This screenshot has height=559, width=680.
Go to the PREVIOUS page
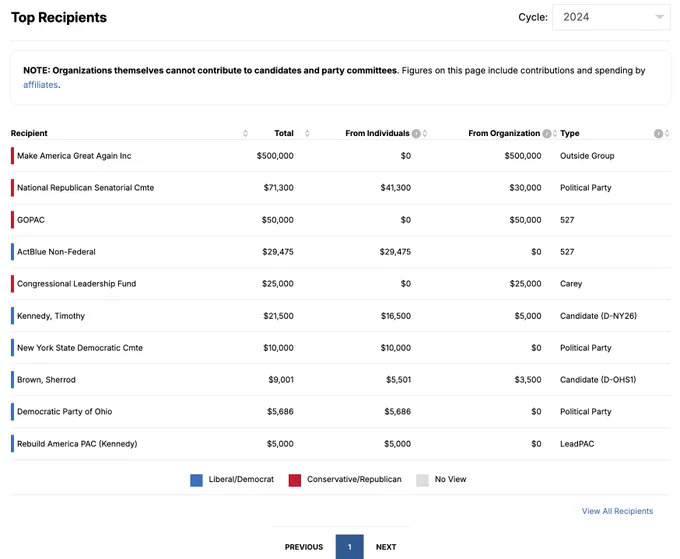[304, 547]
